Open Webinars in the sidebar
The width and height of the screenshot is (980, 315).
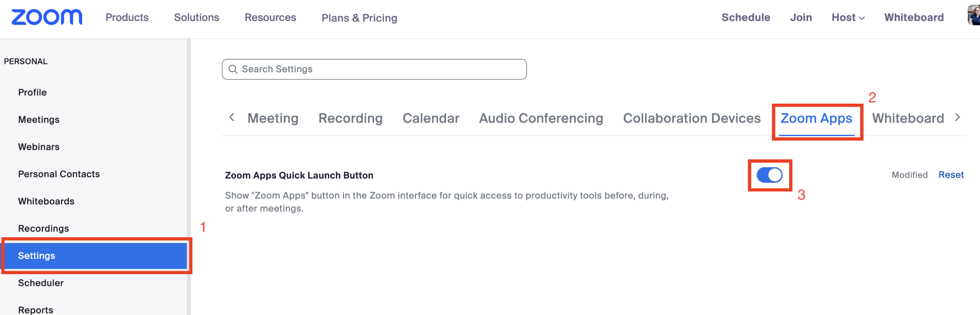[38, 147]
